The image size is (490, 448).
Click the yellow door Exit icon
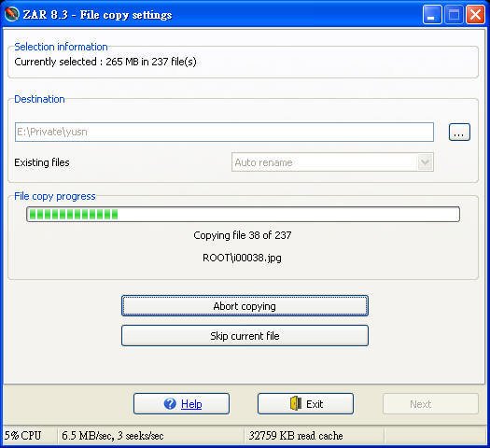296,403
